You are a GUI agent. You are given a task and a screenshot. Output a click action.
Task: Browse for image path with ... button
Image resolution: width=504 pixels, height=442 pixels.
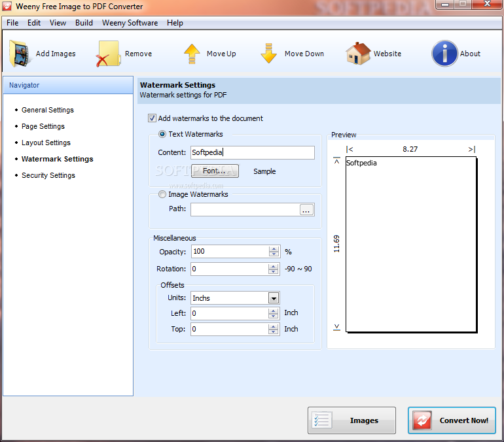[306, 210]
